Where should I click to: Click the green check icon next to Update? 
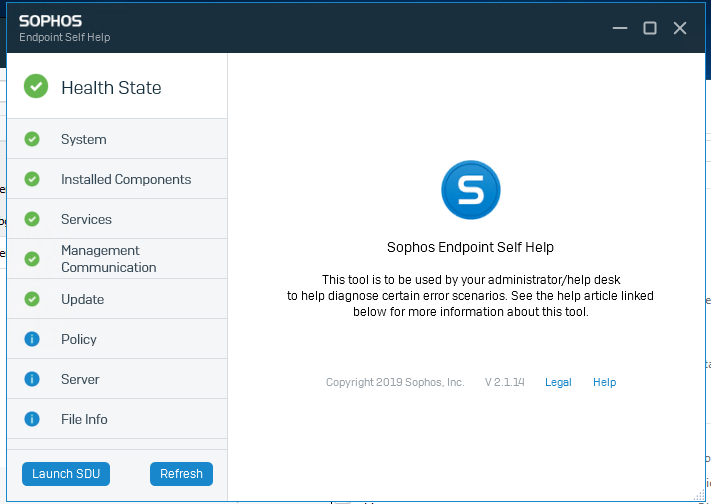(x=32, y=299)
